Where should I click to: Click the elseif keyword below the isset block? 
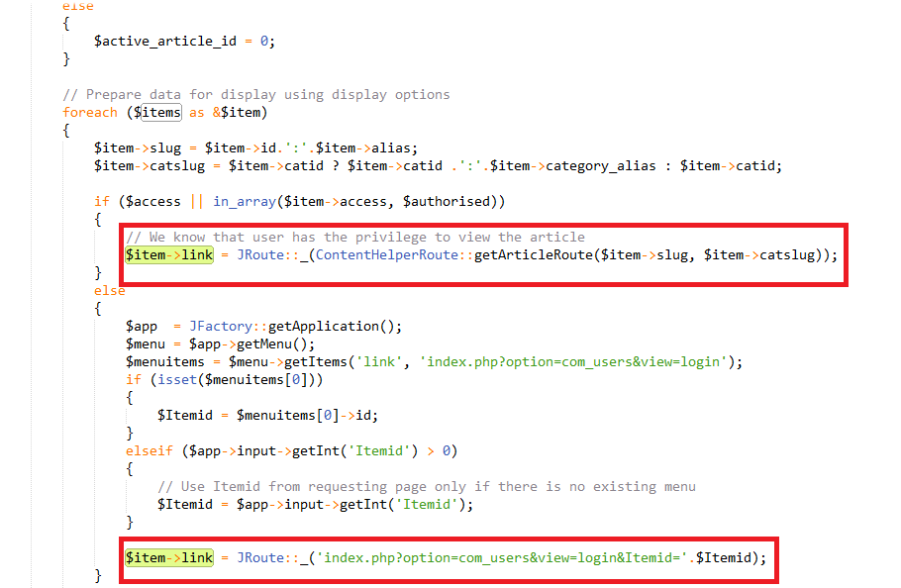(x=149, y=450)
